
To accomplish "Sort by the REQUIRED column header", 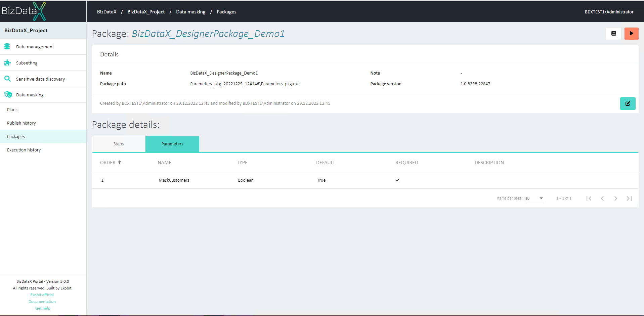I will point(407,163).
